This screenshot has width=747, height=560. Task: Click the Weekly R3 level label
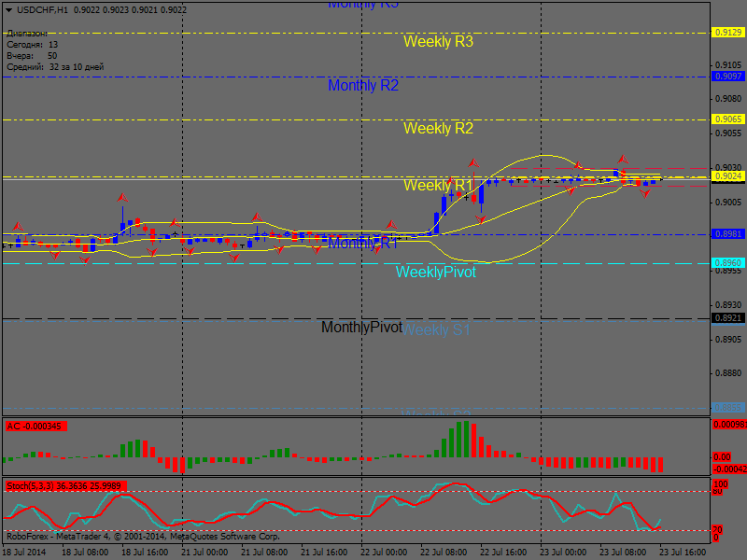pos(438,42)
